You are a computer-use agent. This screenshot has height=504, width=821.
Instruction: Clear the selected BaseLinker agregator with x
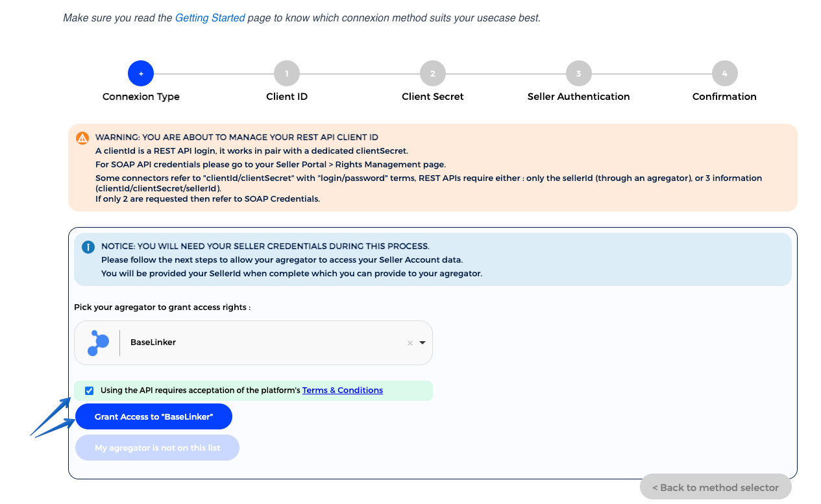click(x=410, y=343)
